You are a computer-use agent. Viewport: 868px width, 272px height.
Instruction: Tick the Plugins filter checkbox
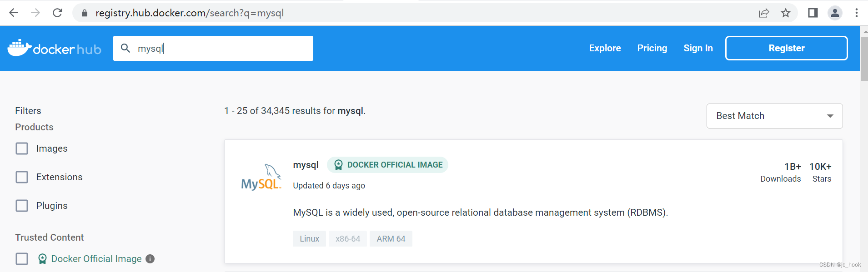[x=22, y=206]
